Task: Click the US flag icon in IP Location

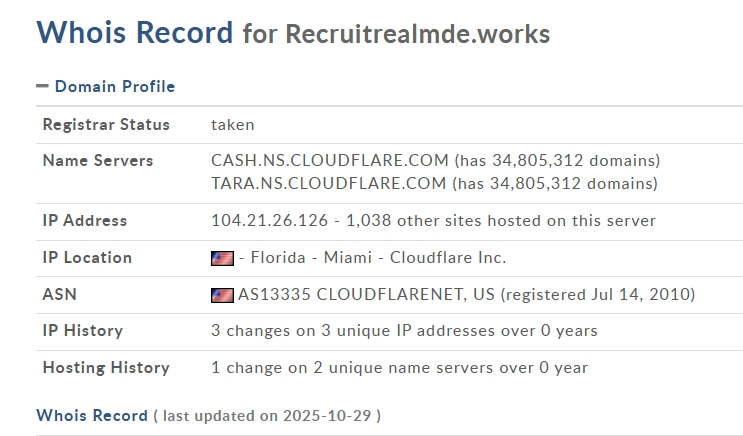Action: 222,258
